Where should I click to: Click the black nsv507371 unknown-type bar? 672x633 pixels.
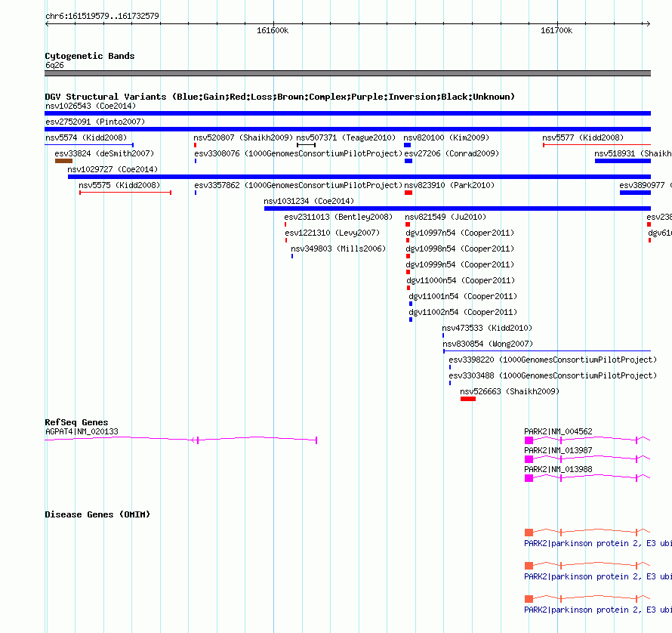[x=306, y=145]
